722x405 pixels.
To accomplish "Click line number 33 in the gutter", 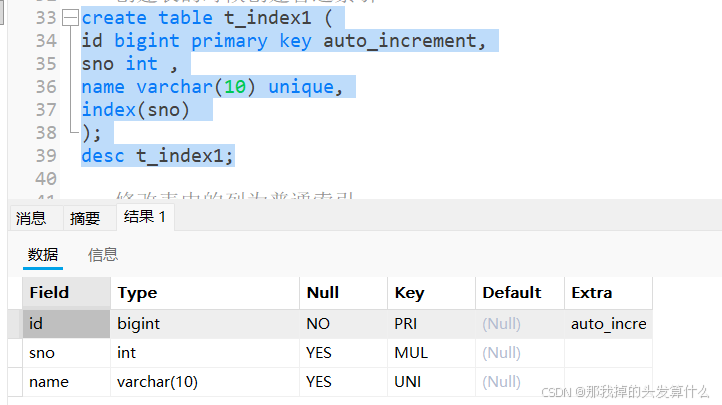I will coord(46,18).
